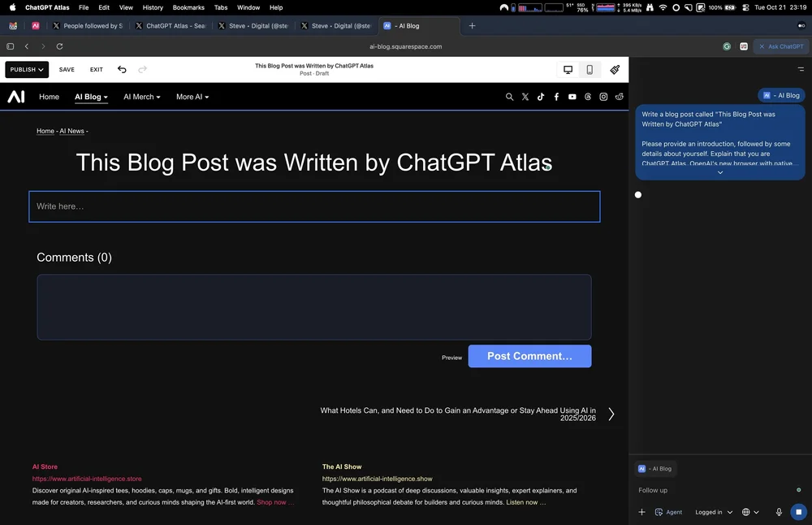Open the Bookmarks menu

(x=188, y=8)
